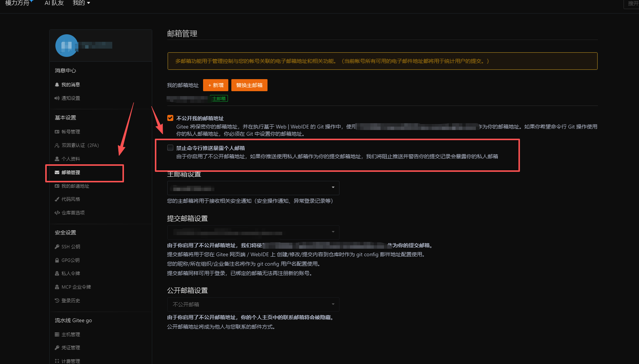
Task: Click the + 新增 button
Action: pyautogui.click(x=216, y=85)
